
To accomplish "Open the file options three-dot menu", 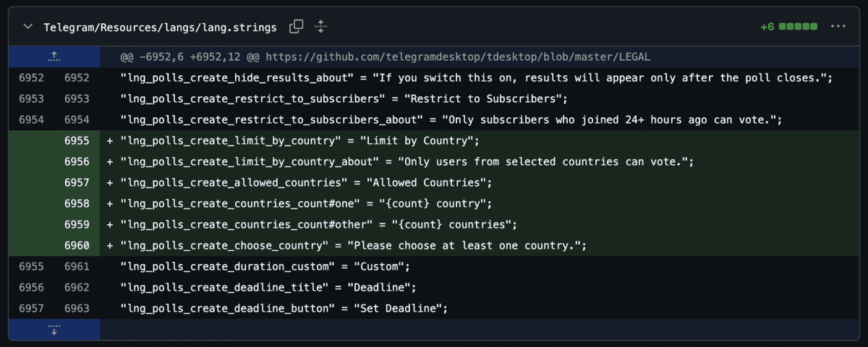I will [x=838, y=27].
